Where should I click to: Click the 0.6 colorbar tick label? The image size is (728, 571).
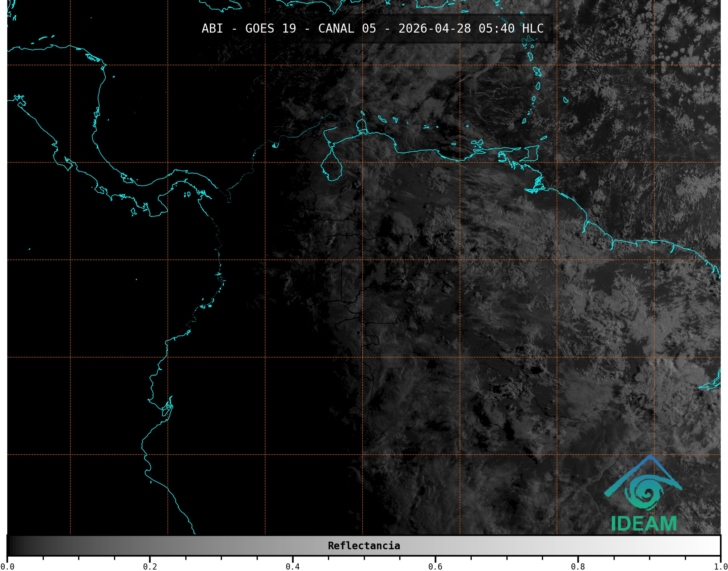point(435,567)
